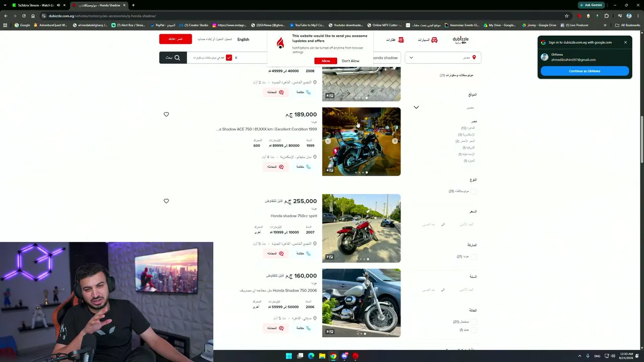644x362 pixels.
Task: Focus the honda shadow search field
Action: point(386,58)
